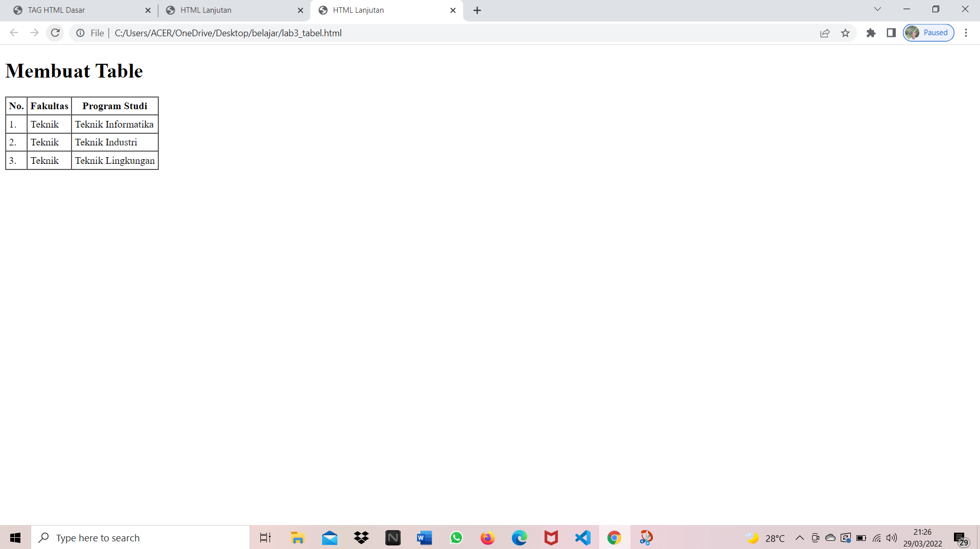Click the Paused profile sync button
980x549 pixels.
coord(928,32)
